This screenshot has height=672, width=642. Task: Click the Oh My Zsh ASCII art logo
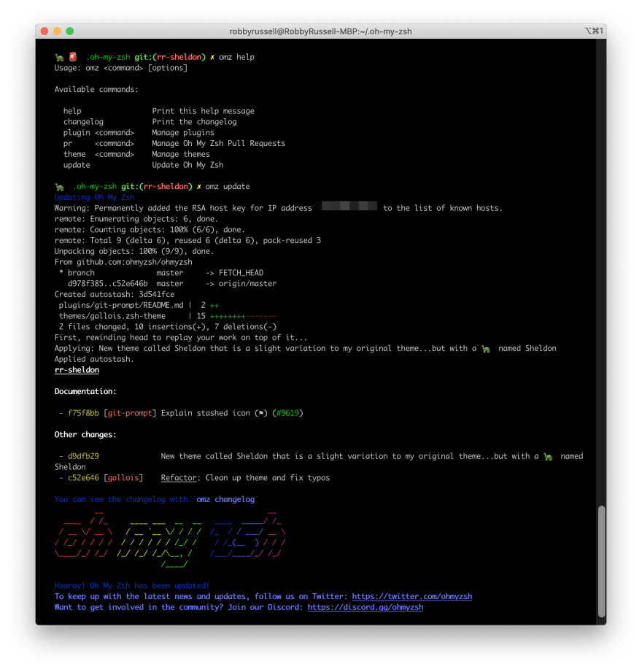click(x=170, y=539)
